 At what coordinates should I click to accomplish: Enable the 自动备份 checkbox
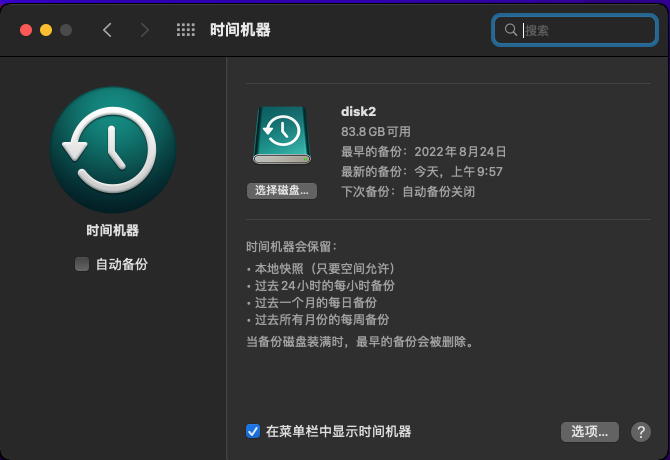tap(82, 264)
